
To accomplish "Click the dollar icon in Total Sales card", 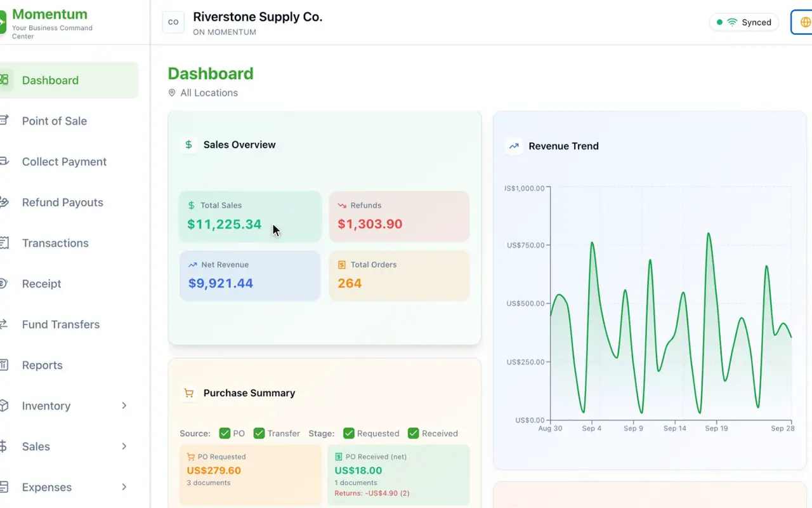I will pos(192,205).
